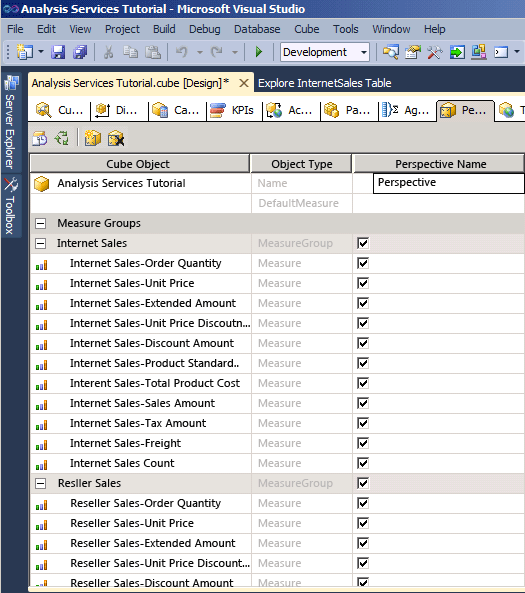This screenshot has height=593, width=525.
Task: Open Solution Explorer toolbar icon
Action: point(390,52)
